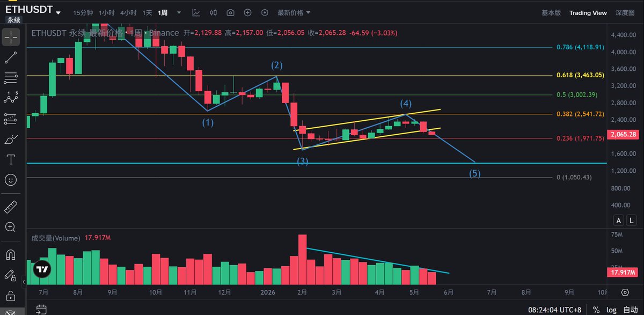Image resolution: width=644 pixels, height=315 pixels.
Task: Toggle stay in drawing mode
Action: pyautogui.click(x=11, y=275)
